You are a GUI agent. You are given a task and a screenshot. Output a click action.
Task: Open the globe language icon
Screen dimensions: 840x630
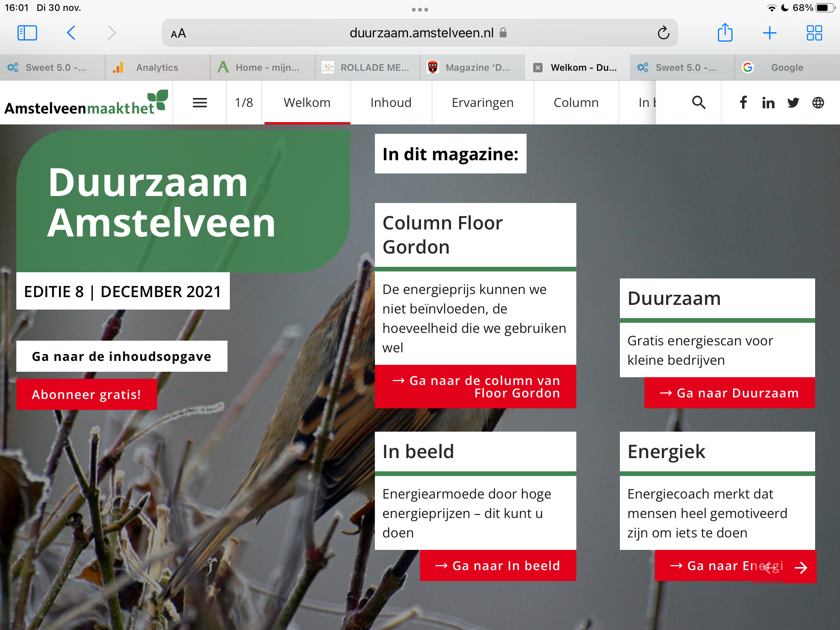[818, 103]
